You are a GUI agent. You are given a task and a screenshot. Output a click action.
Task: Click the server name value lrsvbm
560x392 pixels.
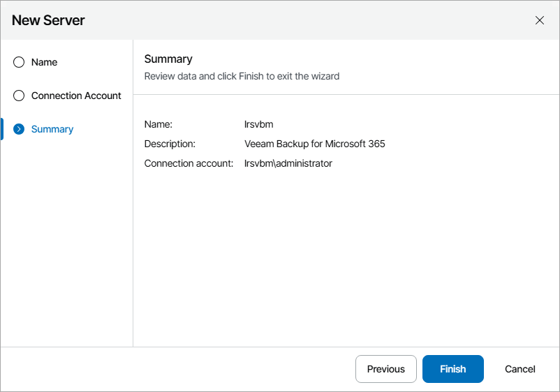point(258,124)
